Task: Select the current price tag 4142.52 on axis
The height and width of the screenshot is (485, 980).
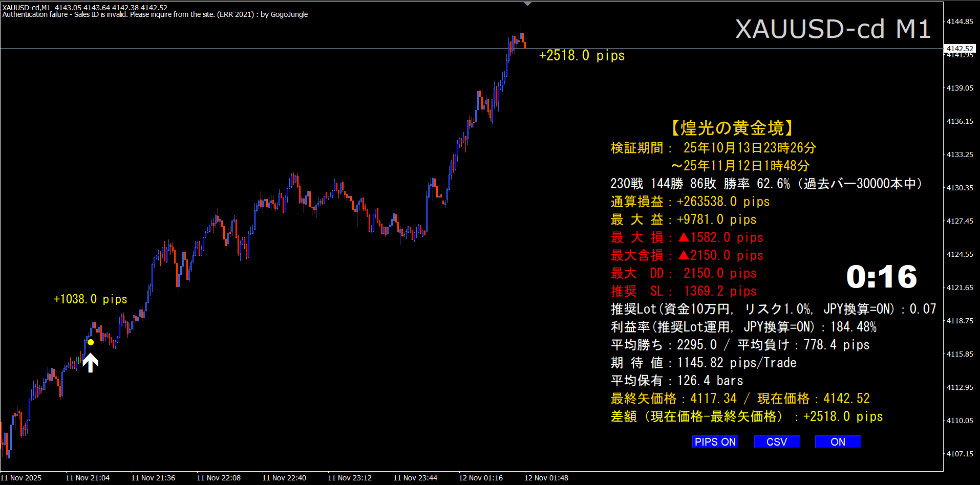Action: pyautogui.click(x=960, y=49)
